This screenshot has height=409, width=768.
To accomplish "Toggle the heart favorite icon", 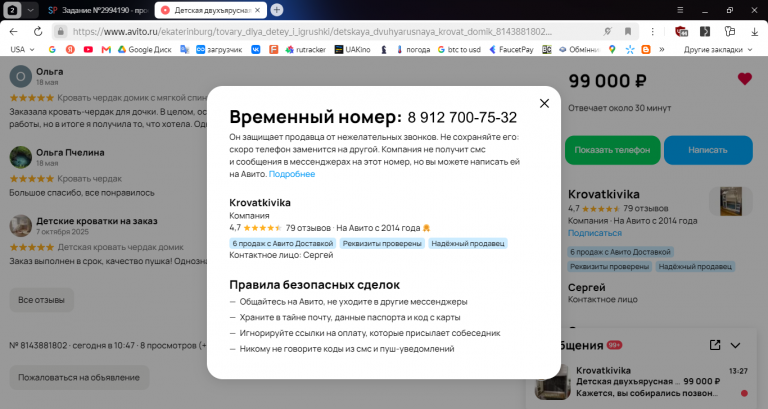I will pos(744,79).
